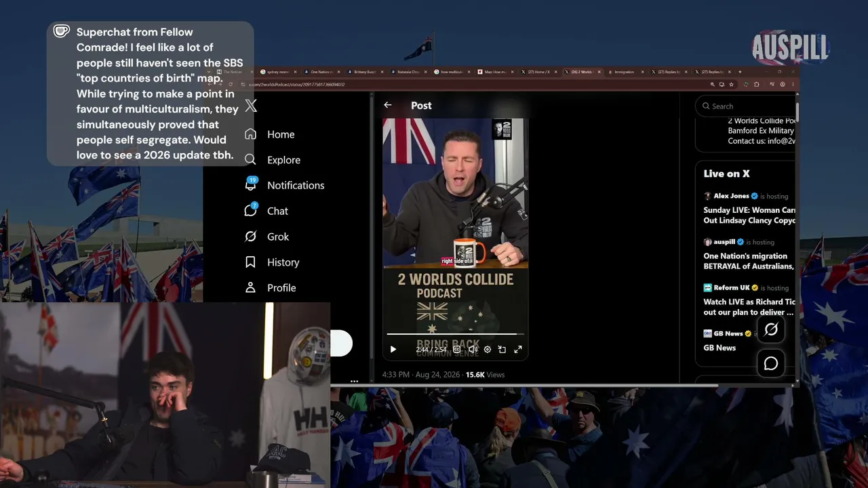Open Notifications in the sidebar
Viewport: 868px width, 488px height.
(x=284, y=185)
